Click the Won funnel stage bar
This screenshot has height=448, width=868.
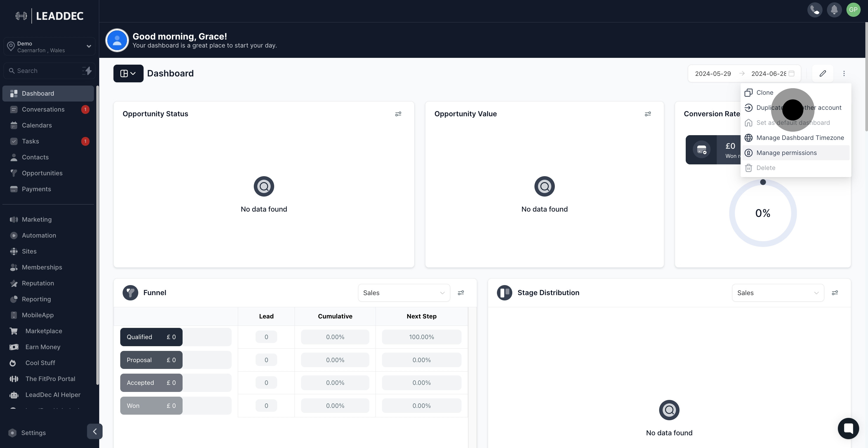[x=151, y=406]
